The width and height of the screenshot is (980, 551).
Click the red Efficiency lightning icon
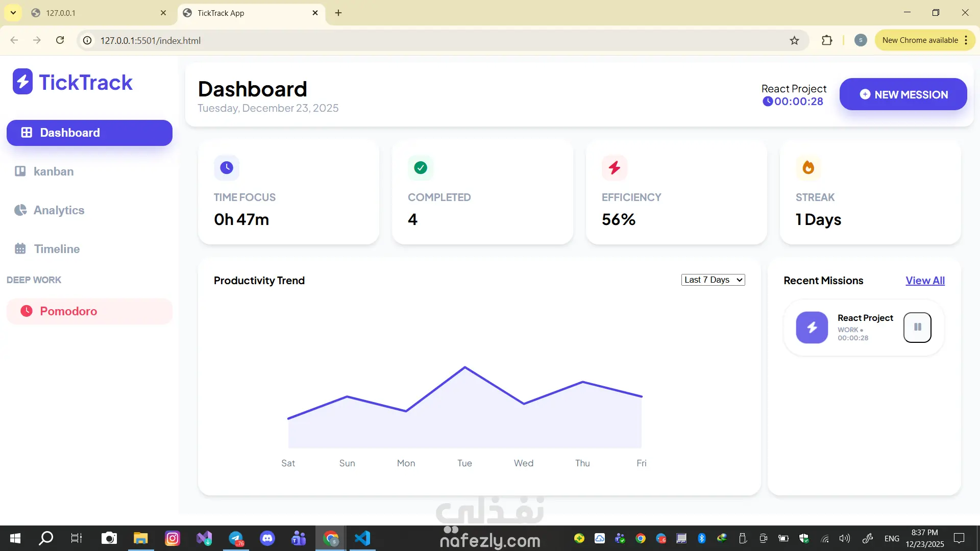click(614, 168)
